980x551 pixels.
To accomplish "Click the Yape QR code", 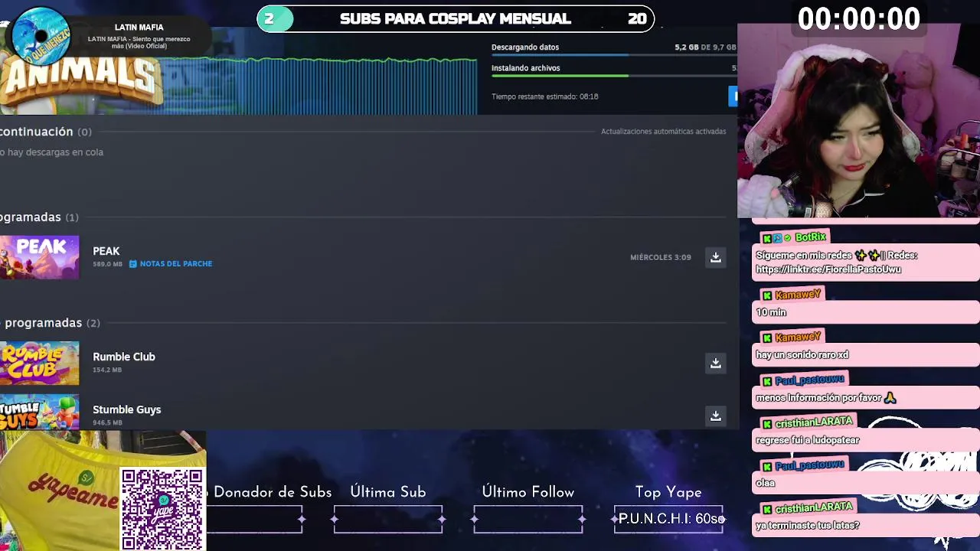I will (x=162, y=509).
